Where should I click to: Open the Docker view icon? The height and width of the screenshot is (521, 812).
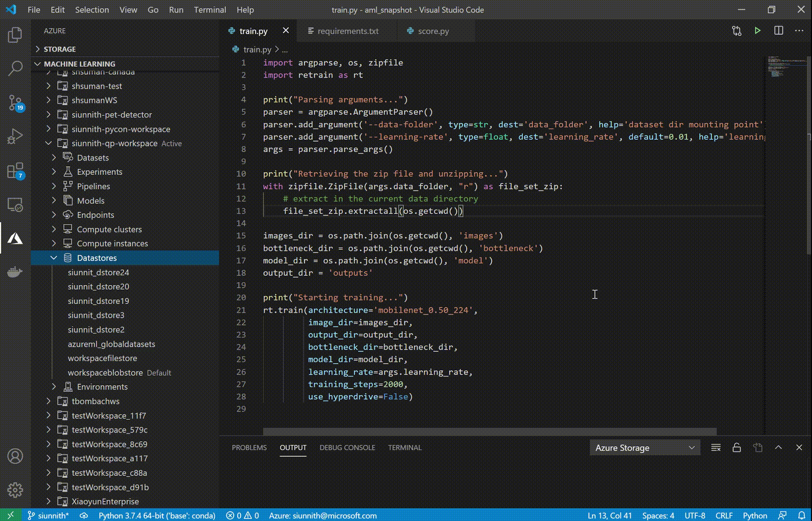[15, 272]
